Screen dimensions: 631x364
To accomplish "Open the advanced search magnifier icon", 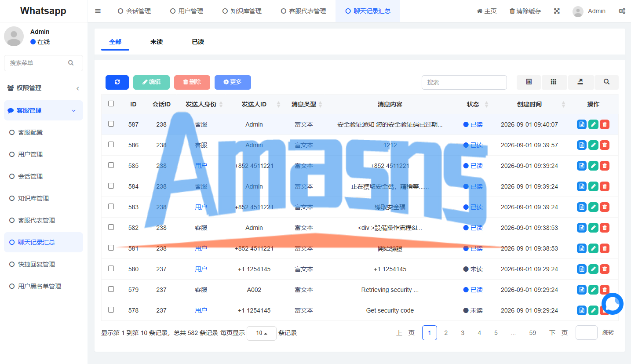I will coord(606,82).
